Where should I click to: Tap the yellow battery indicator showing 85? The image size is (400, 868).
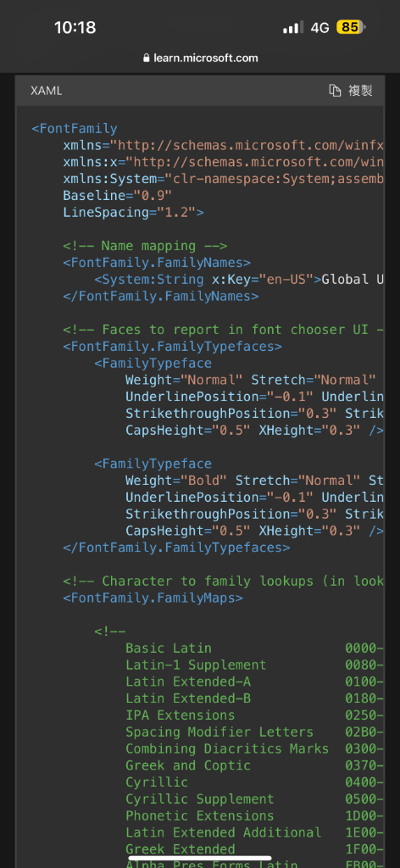(x=351, y=27)
